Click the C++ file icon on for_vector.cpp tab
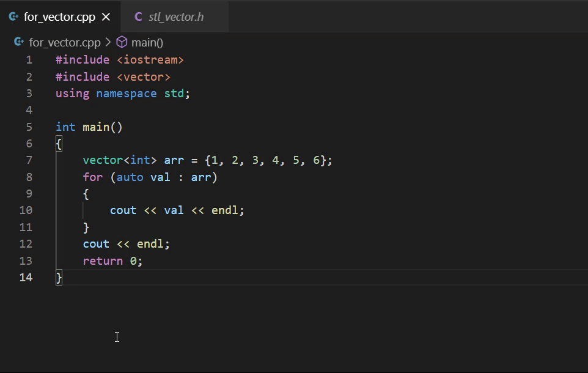This screenshot has height=373, width=588. (x=13, y=17)
